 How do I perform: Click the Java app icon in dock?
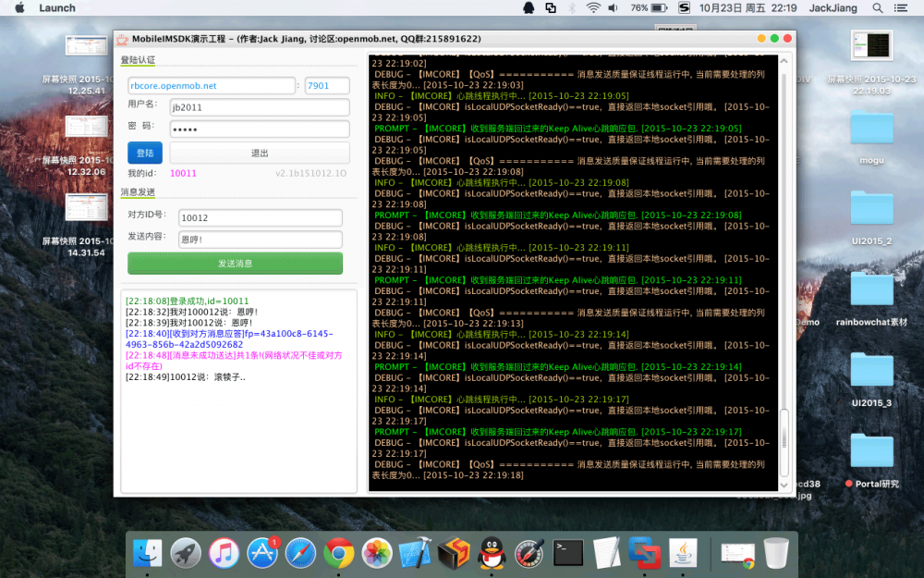click(x=682, y=553)
